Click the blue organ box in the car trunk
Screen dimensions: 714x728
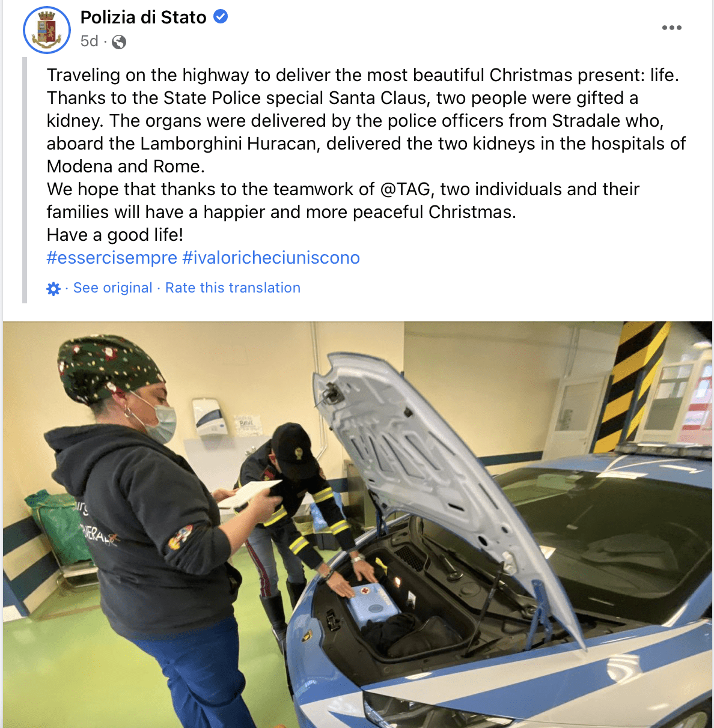pos(373,605)
